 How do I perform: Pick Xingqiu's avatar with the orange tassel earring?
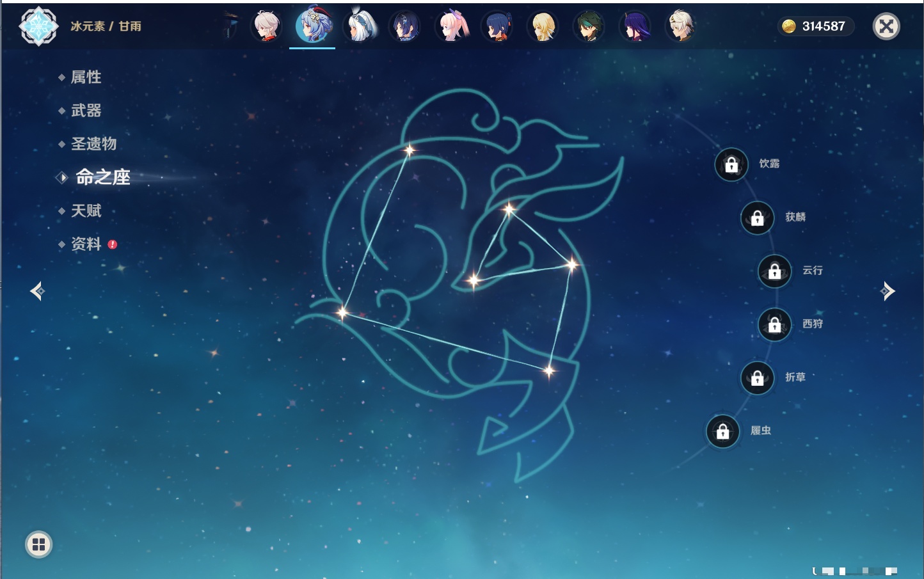point(497,26)
